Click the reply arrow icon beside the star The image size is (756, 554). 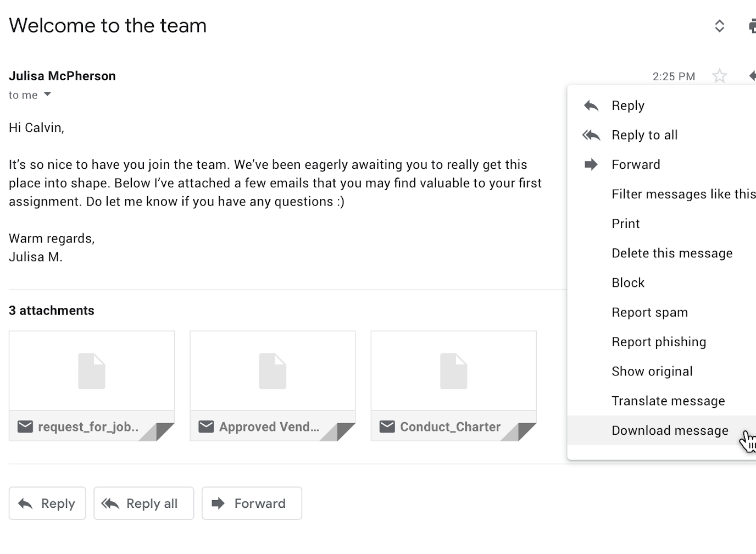pos(752,76)
